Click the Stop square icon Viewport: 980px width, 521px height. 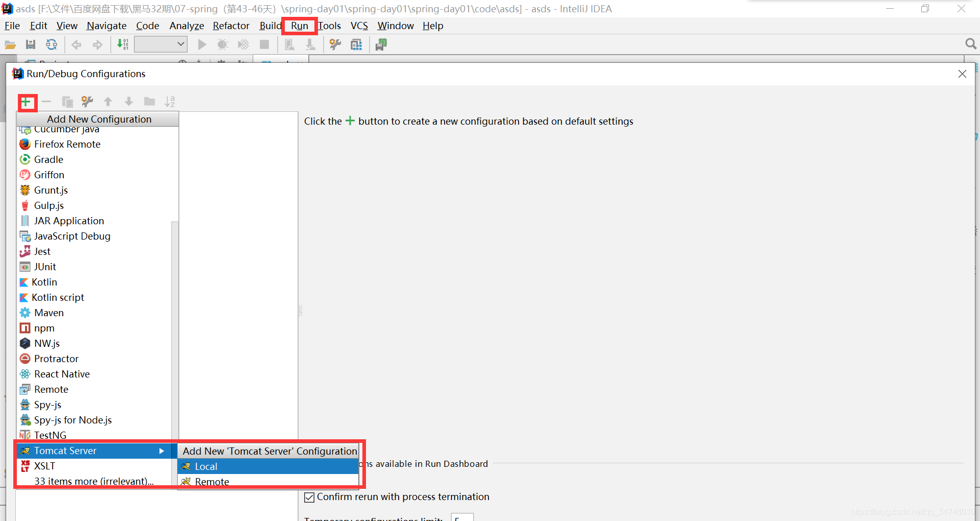click(264, 45)
